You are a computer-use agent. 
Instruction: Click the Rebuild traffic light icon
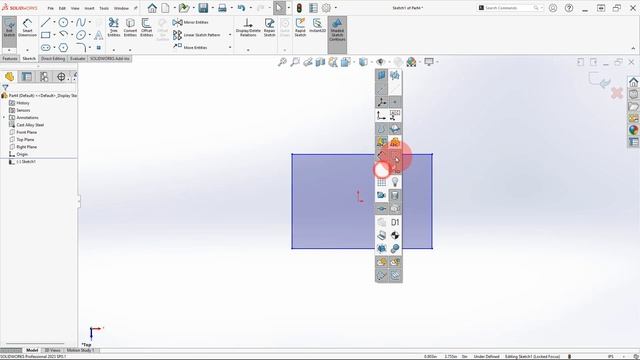point(299,8)
